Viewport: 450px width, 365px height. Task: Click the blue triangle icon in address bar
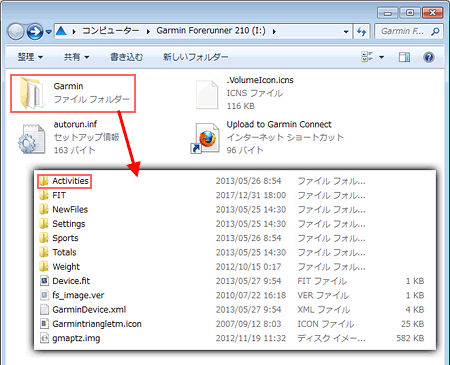pos(61,31)
